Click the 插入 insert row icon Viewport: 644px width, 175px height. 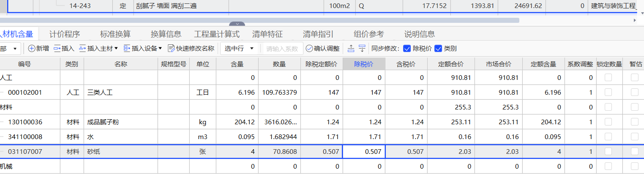click(x=57, y=49)
